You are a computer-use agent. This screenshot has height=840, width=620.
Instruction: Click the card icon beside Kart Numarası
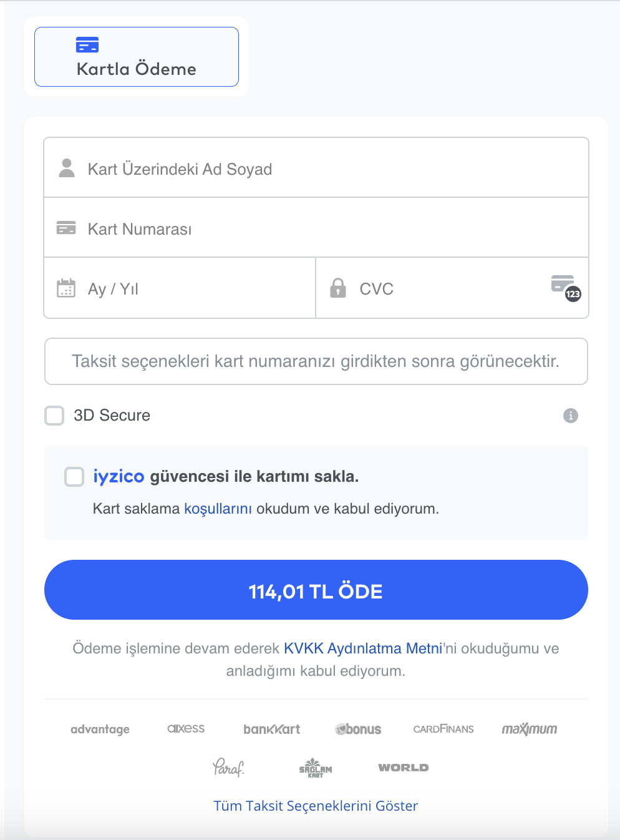[x=66, y=228]
